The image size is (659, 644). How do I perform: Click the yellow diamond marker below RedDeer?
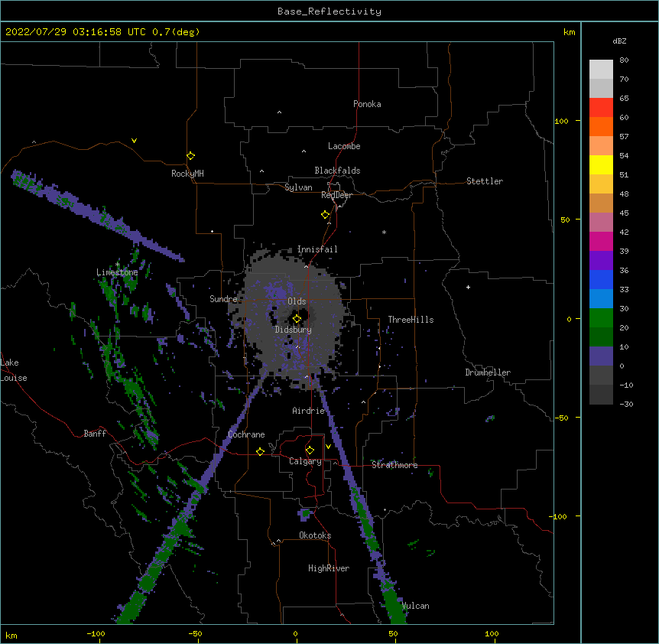(325, 215)
